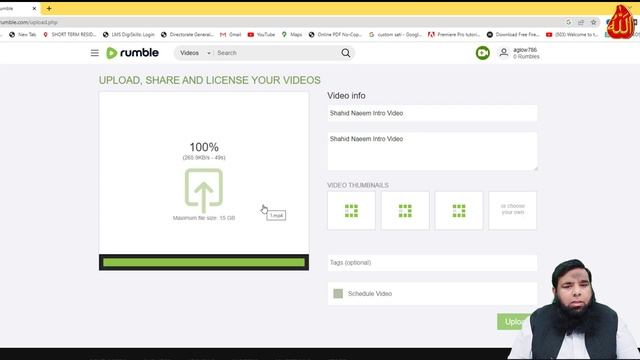Go to Rumble home via logo
Viewport: 640px width, 360px height.
132,53
